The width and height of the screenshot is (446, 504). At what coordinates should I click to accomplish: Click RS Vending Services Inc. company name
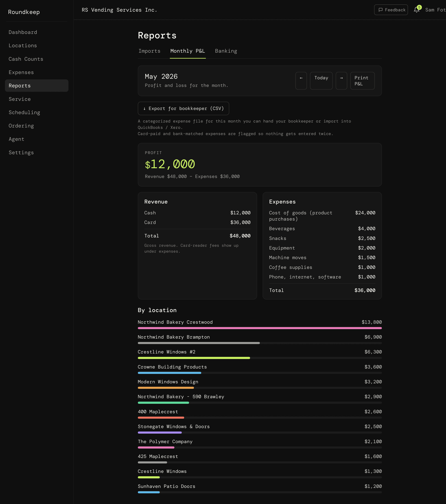pyautogui.click(x=120, y=10)
